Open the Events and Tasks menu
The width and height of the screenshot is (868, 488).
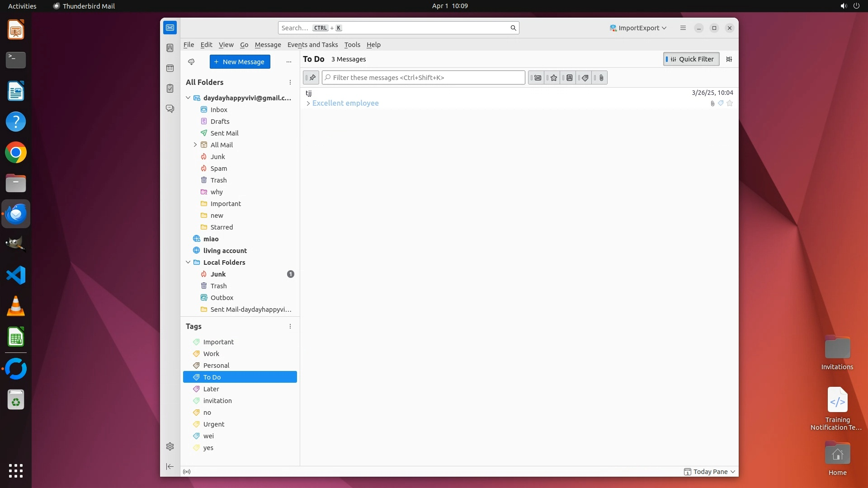pyautogui.click(x=312, y=45)
